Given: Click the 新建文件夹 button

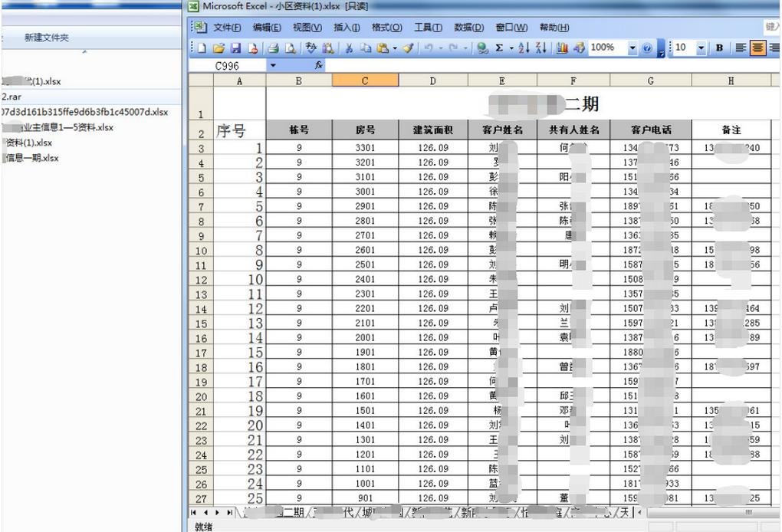Looking at the screenshot, I should (x=47, y=38).
